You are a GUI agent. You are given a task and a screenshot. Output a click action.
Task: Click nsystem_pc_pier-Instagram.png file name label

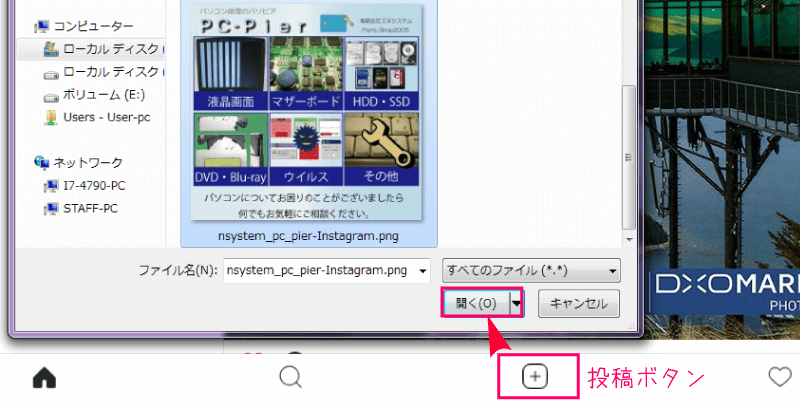click(x=308, y=236)
